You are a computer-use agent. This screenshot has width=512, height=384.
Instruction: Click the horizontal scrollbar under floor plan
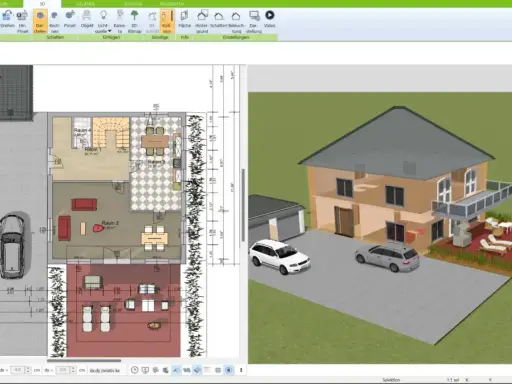point(84,360)
